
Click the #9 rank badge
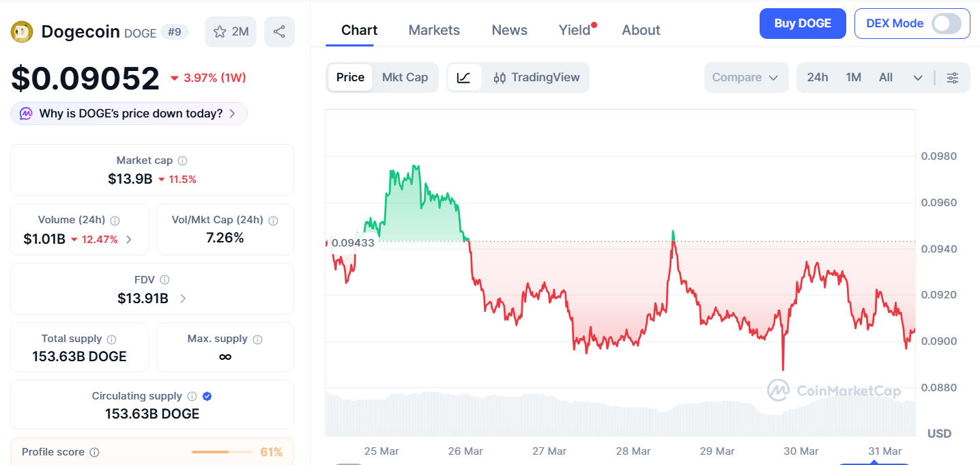(x=175, y=31)
